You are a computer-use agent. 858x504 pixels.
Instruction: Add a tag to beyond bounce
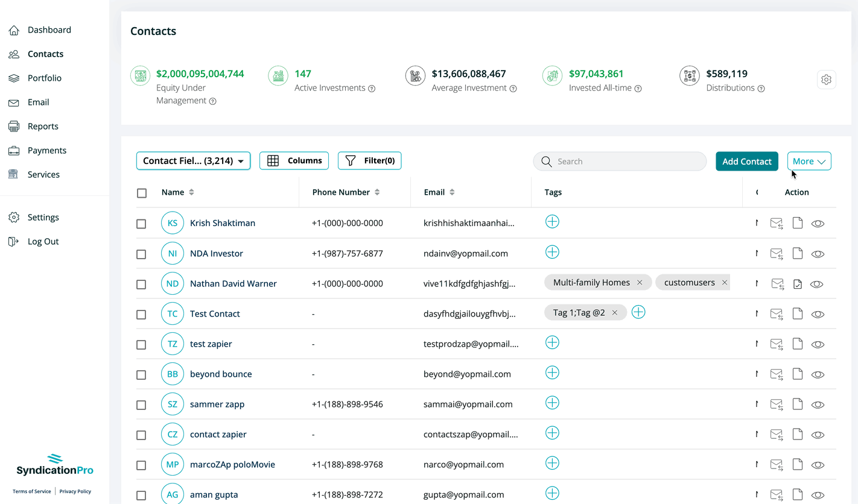pyautogui.click(x=552, y=373)
